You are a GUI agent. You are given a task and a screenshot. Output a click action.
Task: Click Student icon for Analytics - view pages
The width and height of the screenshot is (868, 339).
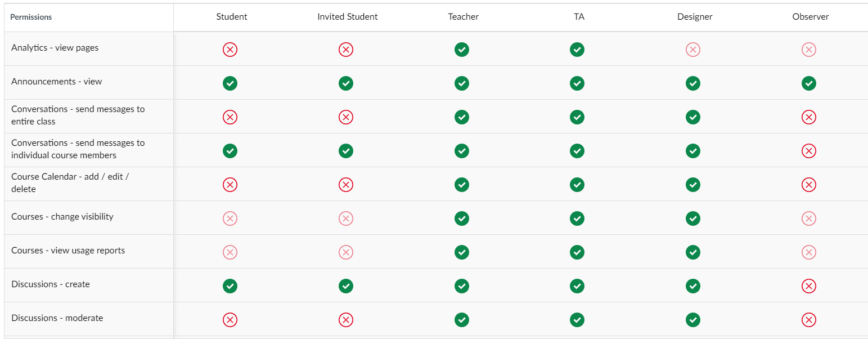click(230, 50)
